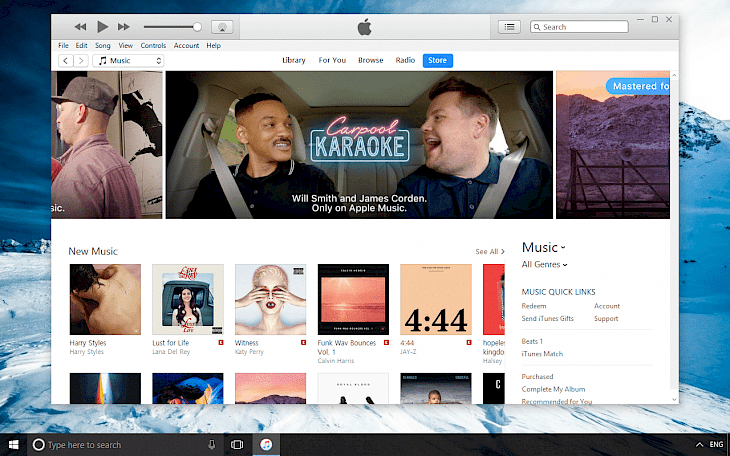The width and height of the screenshot is (730, 456).
Task: Click explicit badge next to Witness
Action: (303, 342)
